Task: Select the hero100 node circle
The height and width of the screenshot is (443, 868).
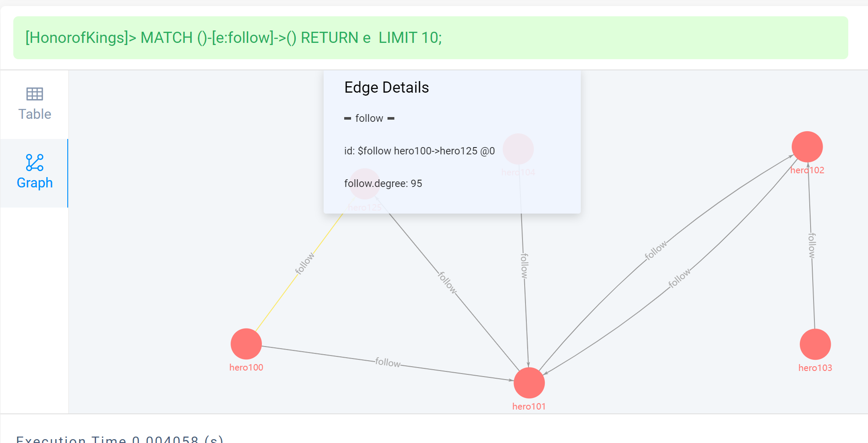Action: [246, 344]
